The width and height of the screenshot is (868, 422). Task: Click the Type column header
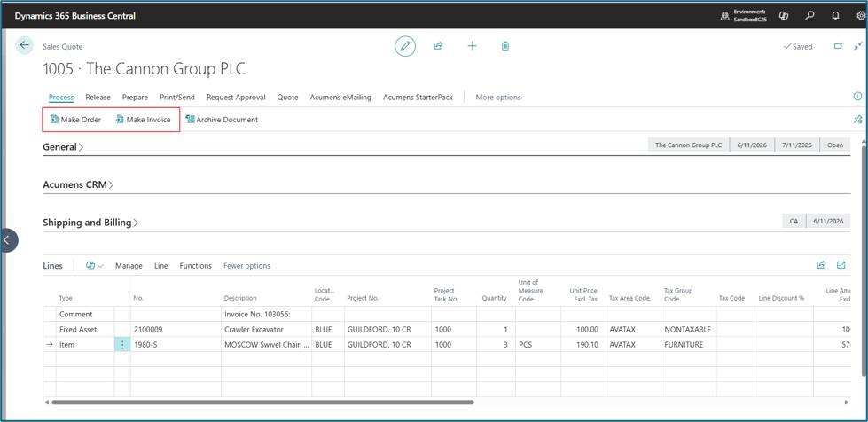tap(66, 298)
